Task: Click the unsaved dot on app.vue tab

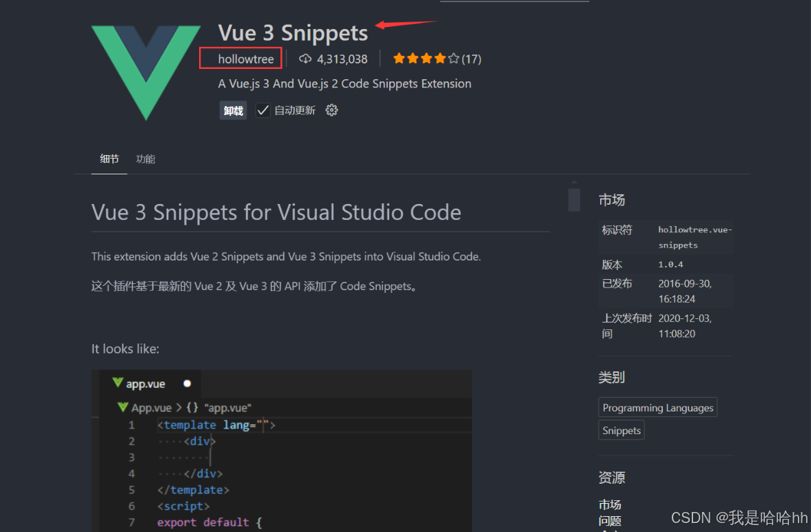Action: click(187, 383)
